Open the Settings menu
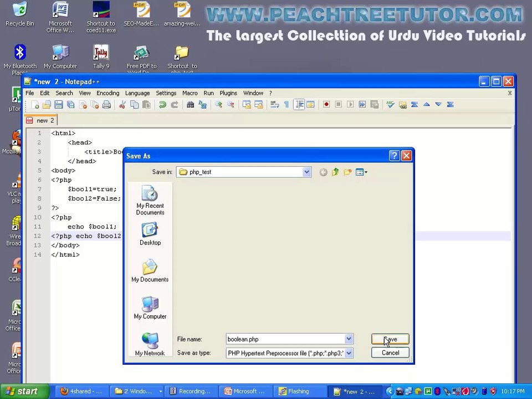This screenshot has height=399, width=532. 166,93
